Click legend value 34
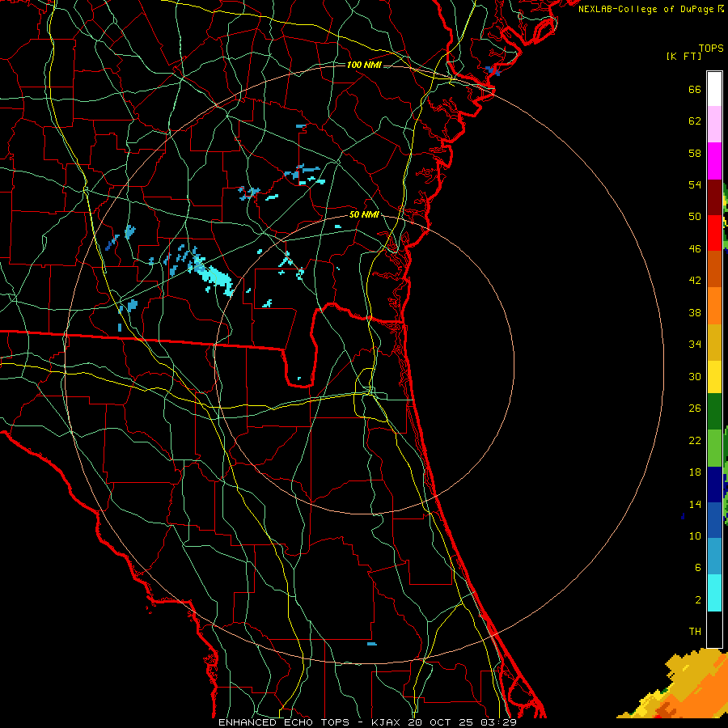Viewport: 728px width, 728px height. coord(695,345)
